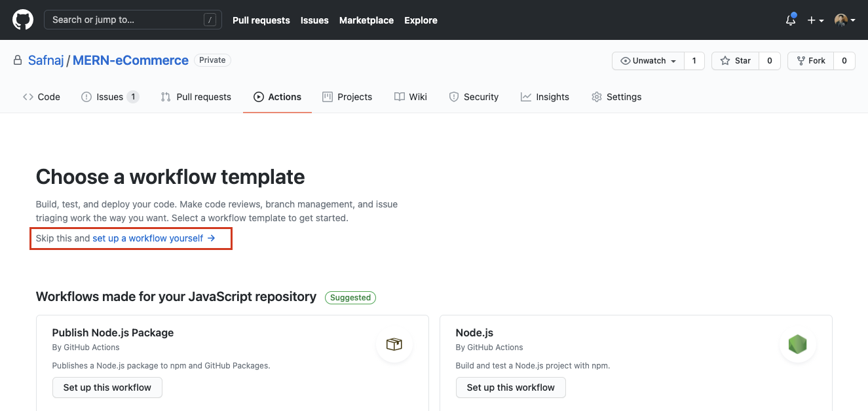The width and height of the screenshot is (868, 411).
Task: Click Workflows made for your JavaScript repository heading
Action: pos(176,296)
